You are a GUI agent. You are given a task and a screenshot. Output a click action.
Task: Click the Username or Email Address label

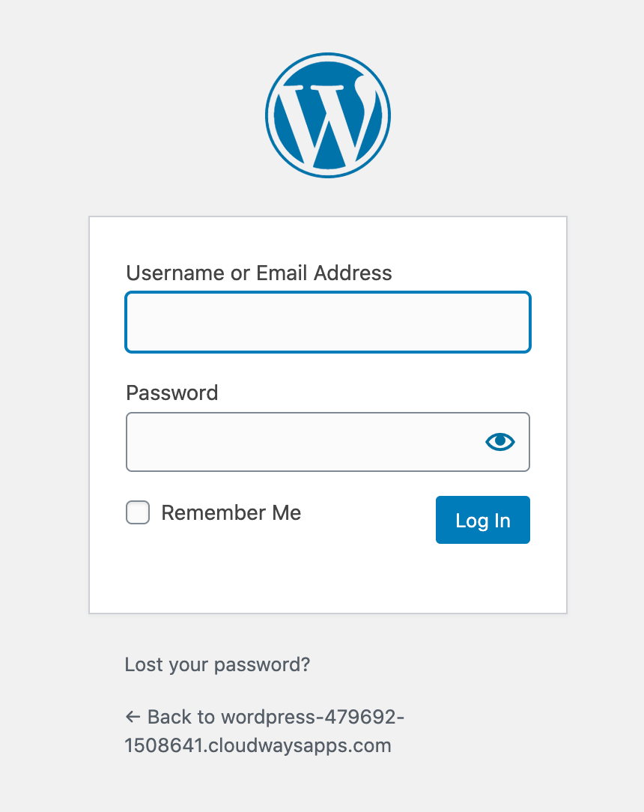(x=258, y=273)
